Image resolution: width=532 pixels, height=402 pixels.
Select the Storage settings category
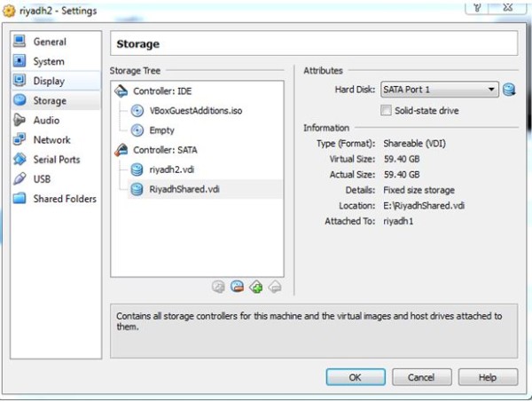(56, 100)
